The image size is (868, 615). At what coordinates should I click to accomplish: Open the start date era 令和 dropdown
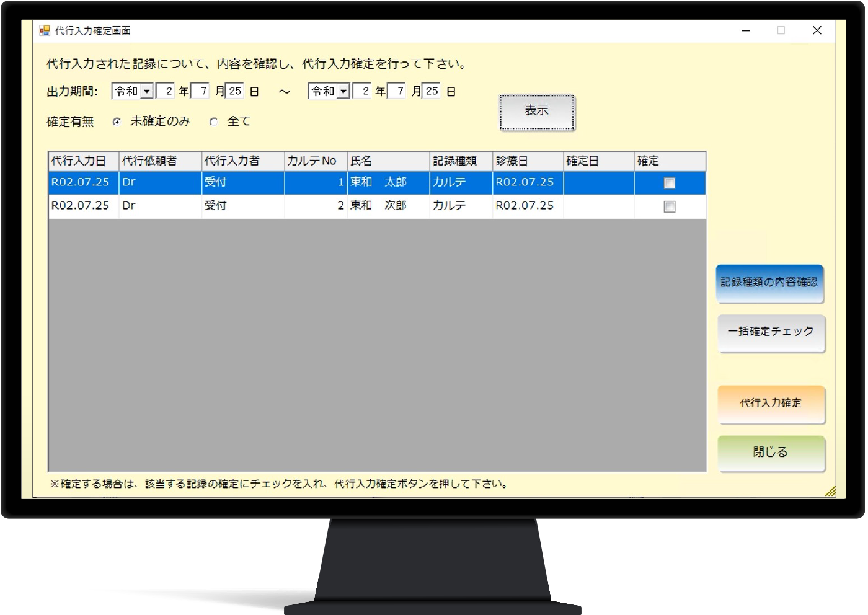147,92
